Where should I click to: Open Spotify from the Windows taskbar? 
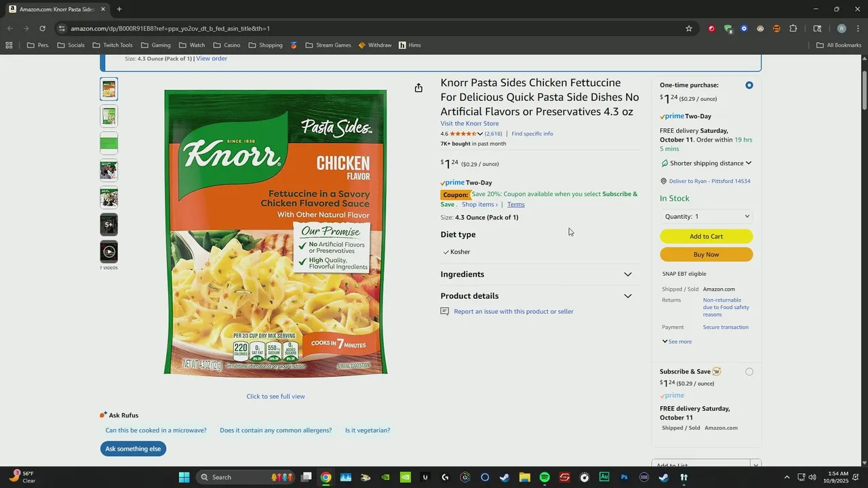545,477
